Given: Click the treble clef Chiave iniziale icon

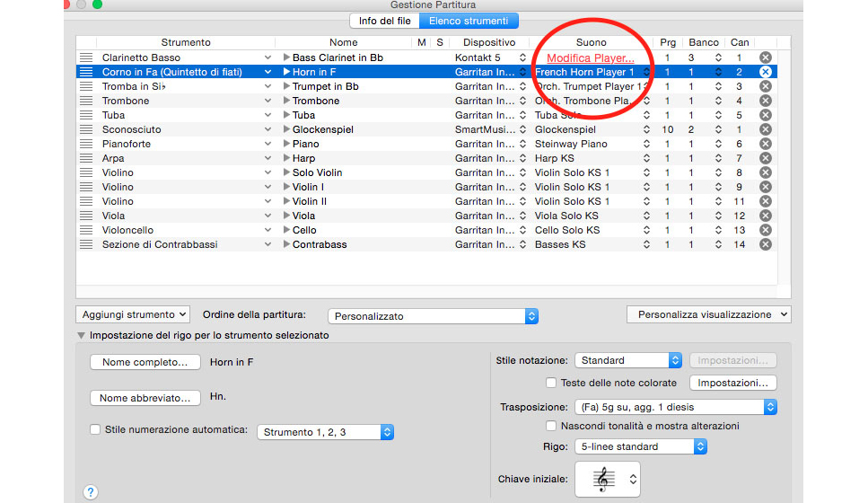Looking at the screenshot, I should pyautogui.click(x=601, y=480).
